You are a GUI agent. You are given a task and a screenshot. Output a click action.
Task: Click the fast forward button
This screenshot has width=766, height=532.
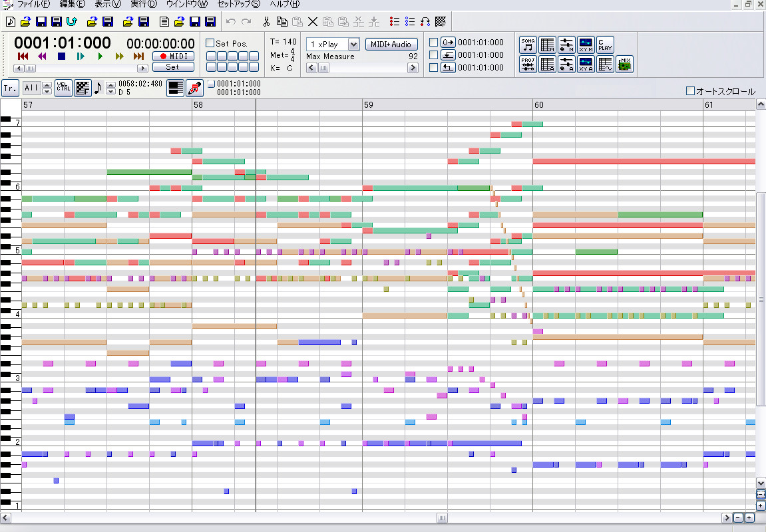pyautogui.click(x=119, y=56)
